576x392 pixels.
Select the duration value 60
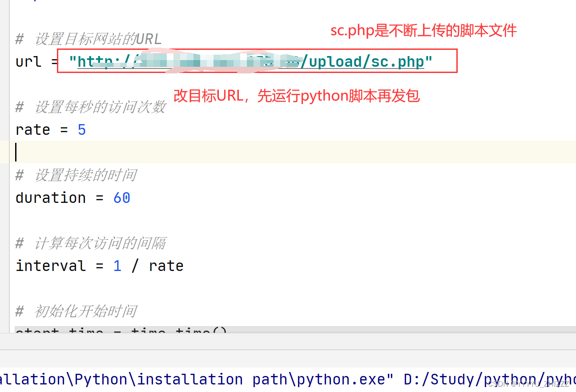(121, 198)
